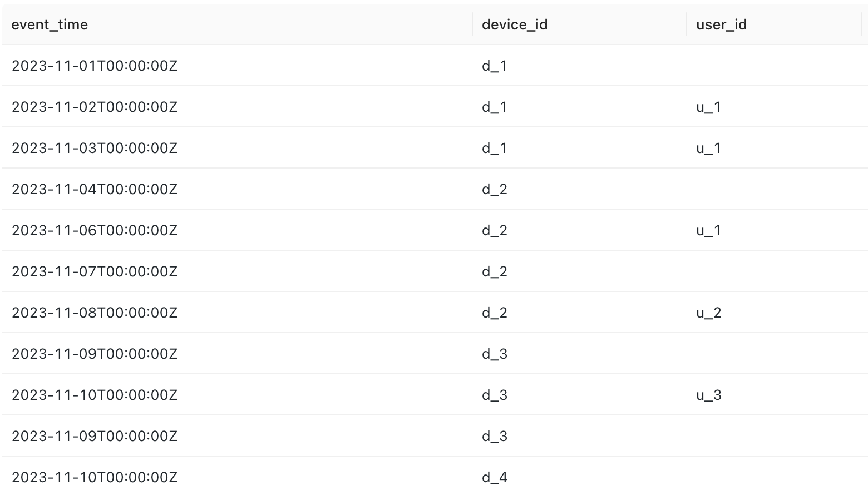Image resolution: width=868 pixels, height=495 pixels.
Task: Click the user_id column header
Action: [721, 24]
